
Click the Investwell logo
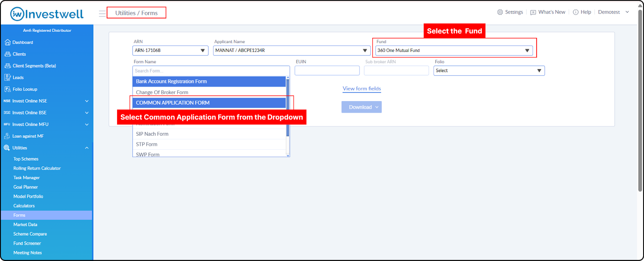47,14
